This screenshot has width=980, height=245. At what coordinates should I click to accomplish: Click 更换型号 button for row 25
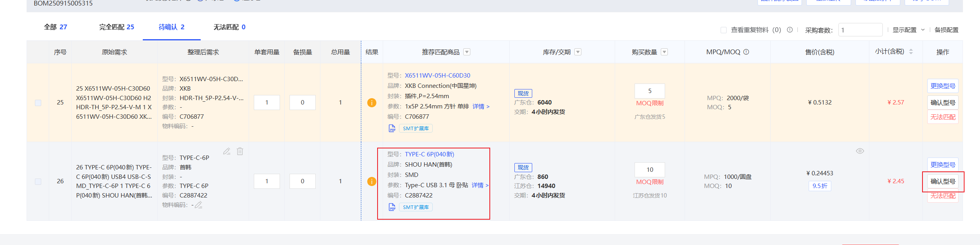pos(943,86)
